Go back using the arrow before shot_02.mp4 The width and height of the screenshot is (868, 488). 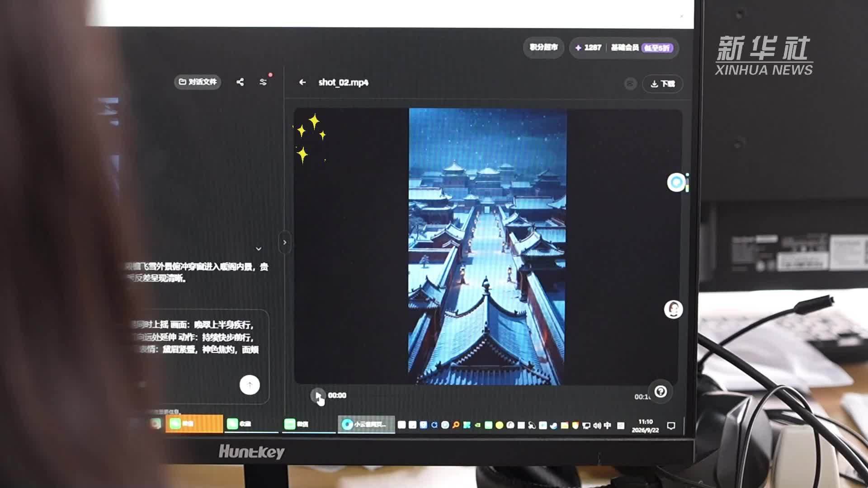point(302,82)
